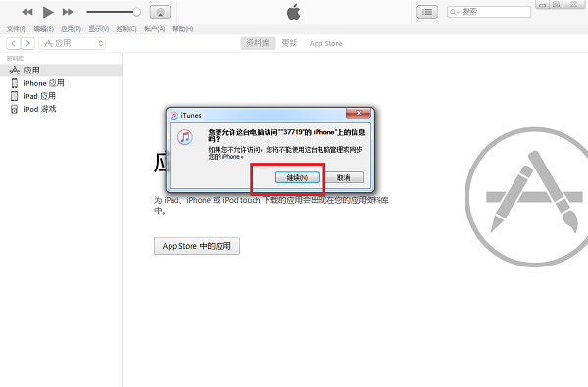Open the 文件(F) menu
The image size is (588, 387).
pos(16,29)
